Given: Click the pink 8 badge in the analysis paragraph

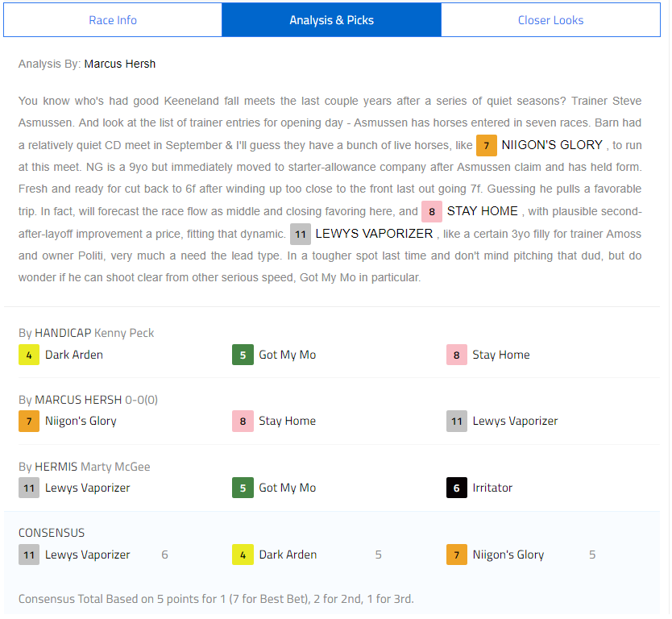Looking at the screenshot, I should (432, 211).
